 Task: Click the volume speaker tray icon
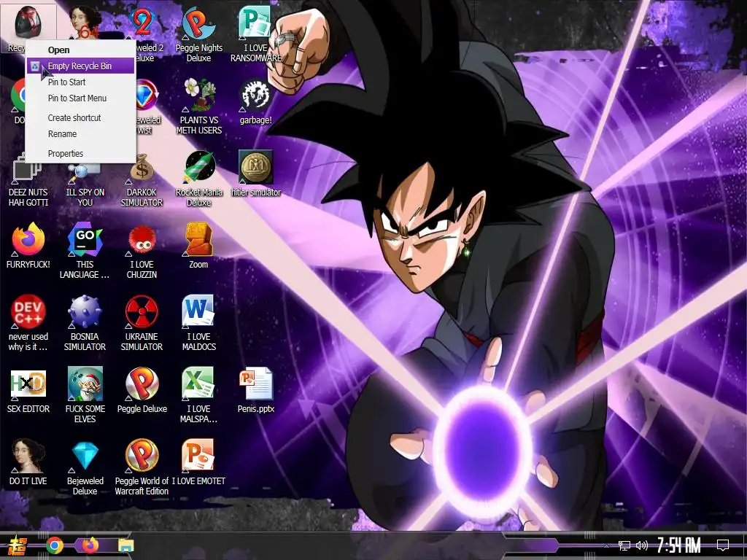pos(642,545)
